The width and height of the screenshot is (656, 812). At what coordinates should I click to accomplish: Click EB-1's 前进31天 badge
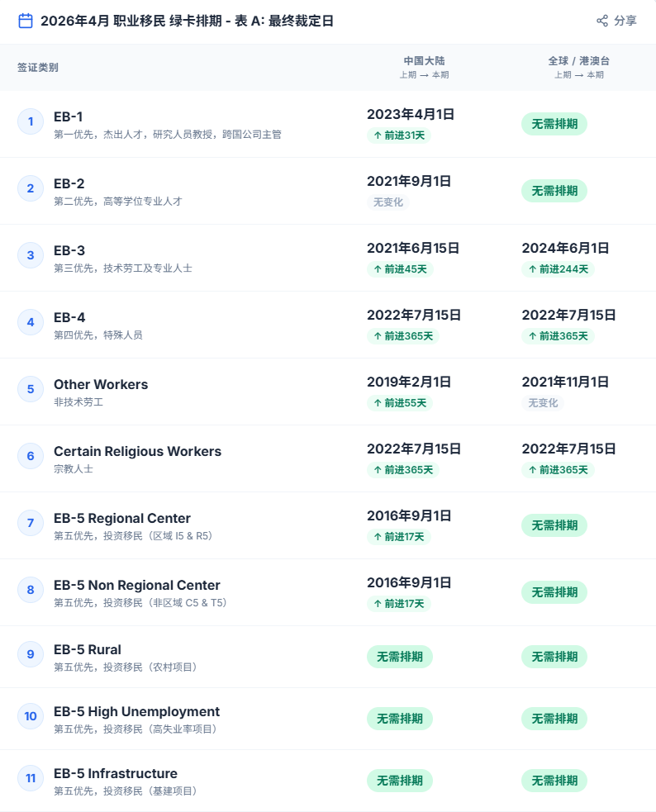click(x=399, y=135)
